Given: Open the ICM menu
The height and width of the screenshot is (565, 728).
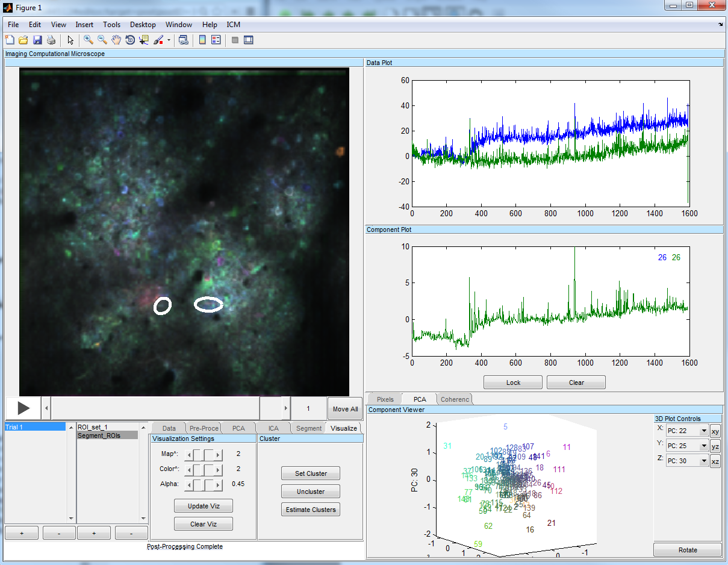Looking at the screenshot, I should coord(233,25).
